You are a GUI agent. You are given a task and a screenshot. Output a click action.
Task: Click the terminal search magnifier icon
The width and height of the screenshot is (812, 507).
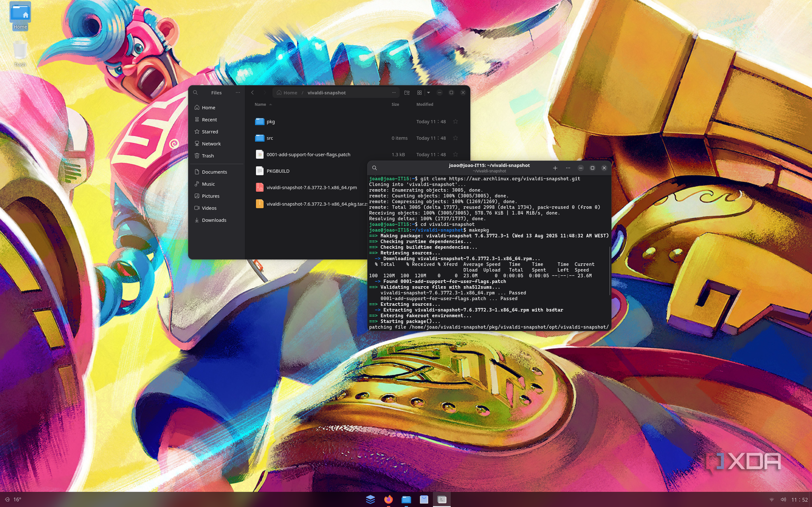(375, 168)
